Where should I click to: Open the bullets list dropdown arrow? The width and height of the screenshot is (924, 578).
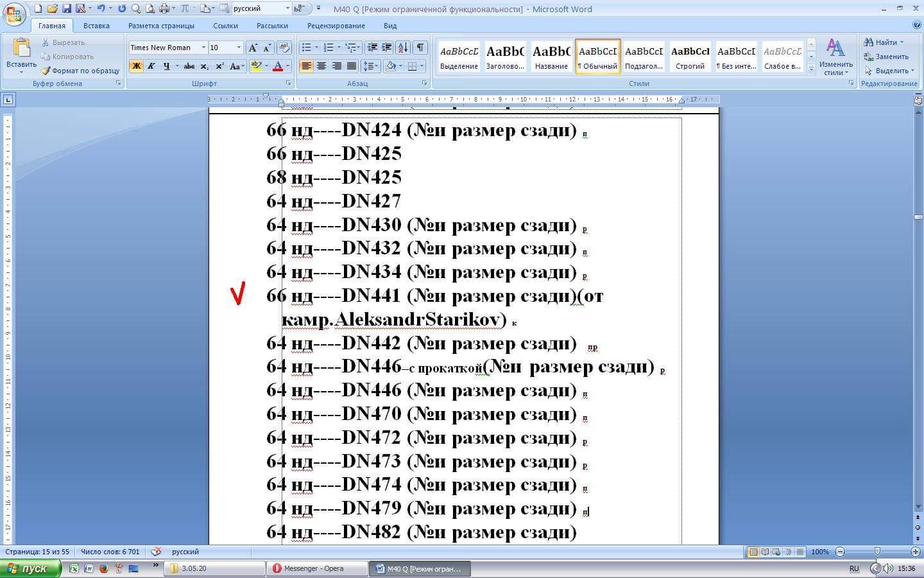pos(316,48)
